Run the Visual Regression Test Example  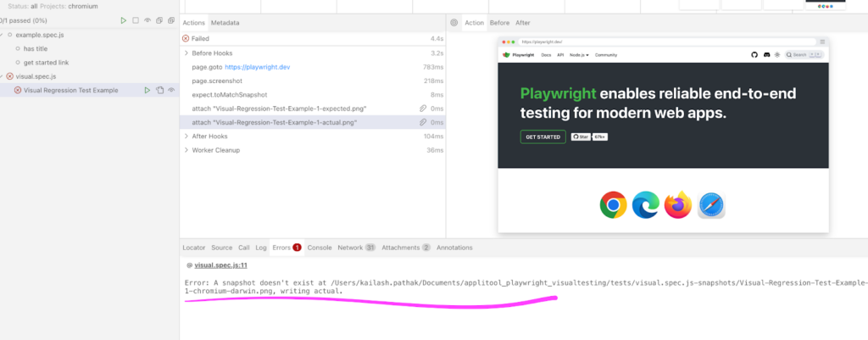pyautogui.click(x=147, y=90)
